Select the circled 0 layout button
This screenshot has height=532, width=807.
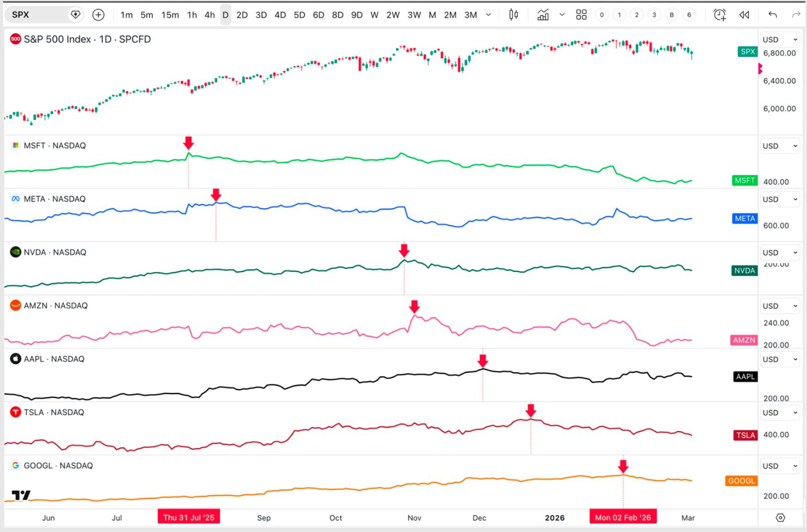602,15
